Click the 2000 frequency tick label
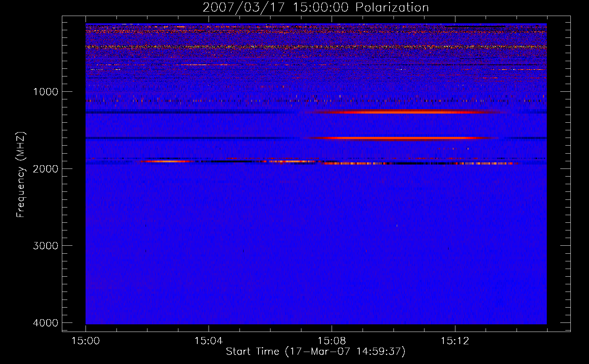 46,169
